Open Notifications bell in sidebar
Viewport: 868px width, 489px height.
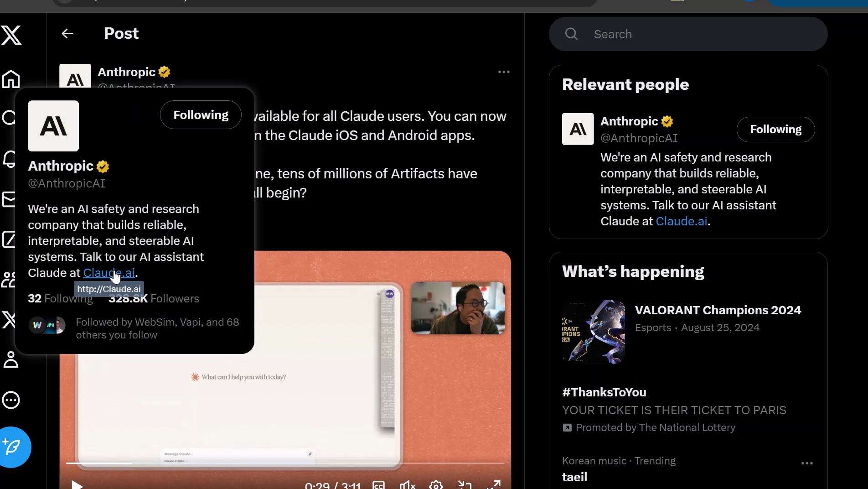tap(10, 160)
